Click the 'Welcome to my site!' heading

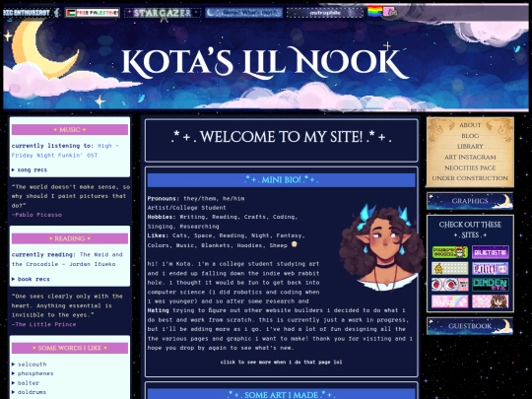tap(281, 137)
